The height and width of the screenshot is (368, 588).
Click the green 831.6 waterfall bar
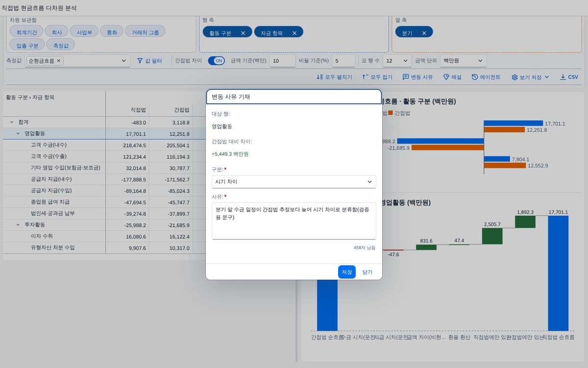click(x=426, y=247)
